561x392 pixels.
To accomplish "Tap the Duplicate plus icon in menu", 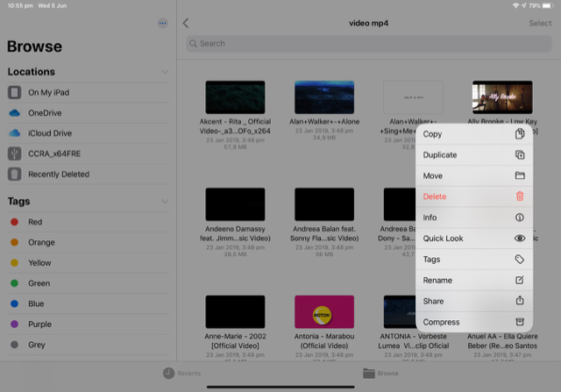I will point(520,154).
